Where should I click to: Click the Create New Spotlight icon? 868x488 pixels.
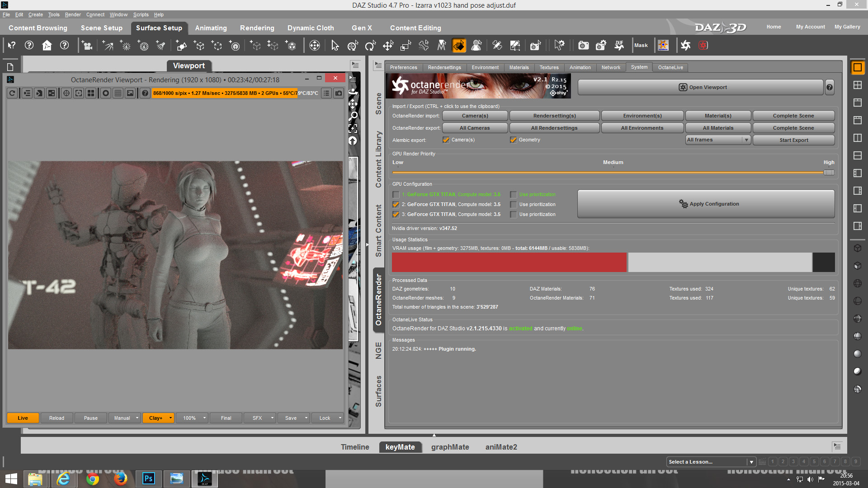[x=160, y=45]
